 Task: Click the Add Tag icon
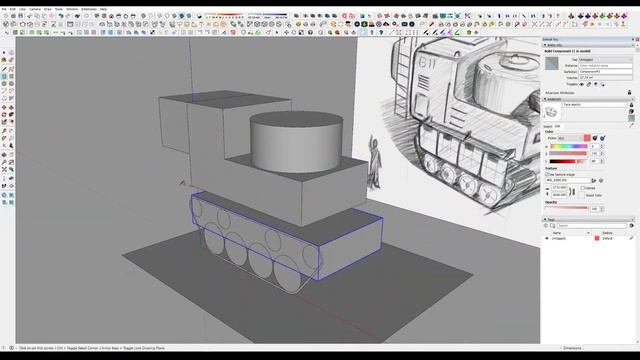tap(546, 225)
